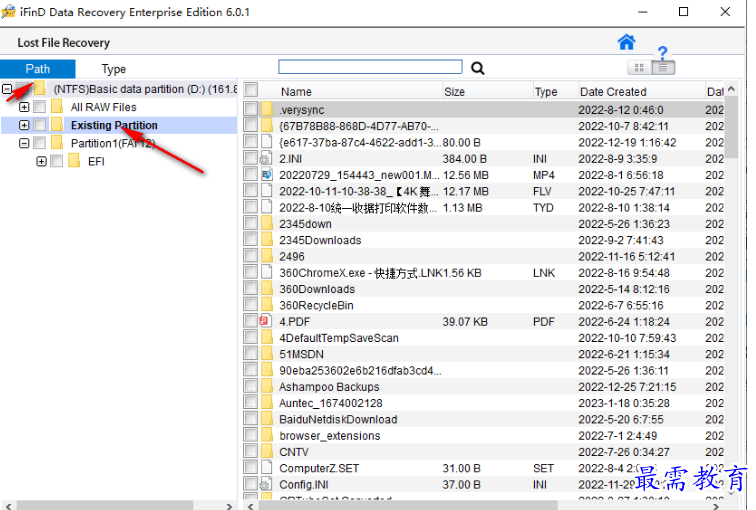Click the BaiduNetdiskDownload folder icon
Viewport: 756px width, 510px height.
[x=267, y=419]
